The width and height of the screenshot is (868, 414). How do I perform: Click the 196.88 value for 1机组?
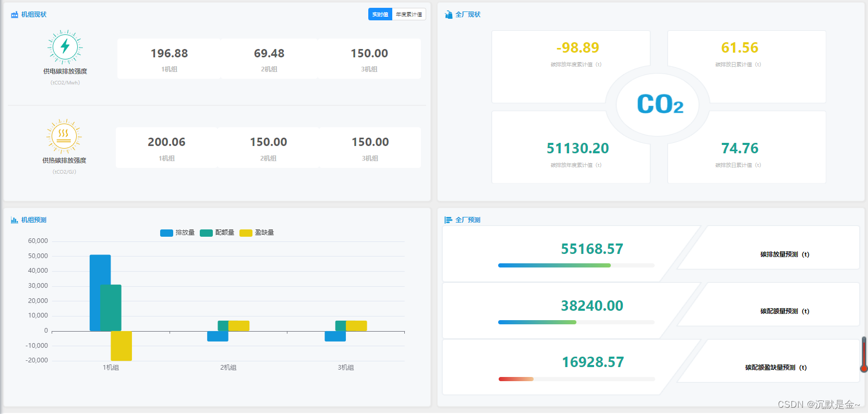tap(169, 54)
